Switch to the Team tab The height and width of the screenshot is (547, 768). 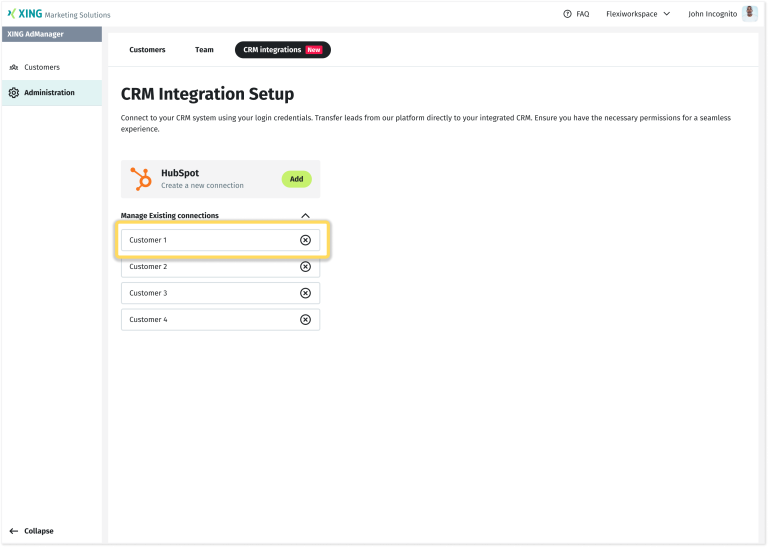(x=204, y=50)
